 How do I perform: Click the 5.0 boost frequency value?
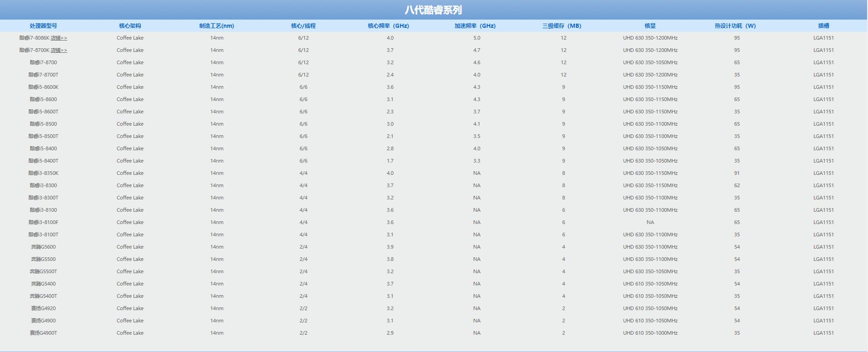pos(477,38)
